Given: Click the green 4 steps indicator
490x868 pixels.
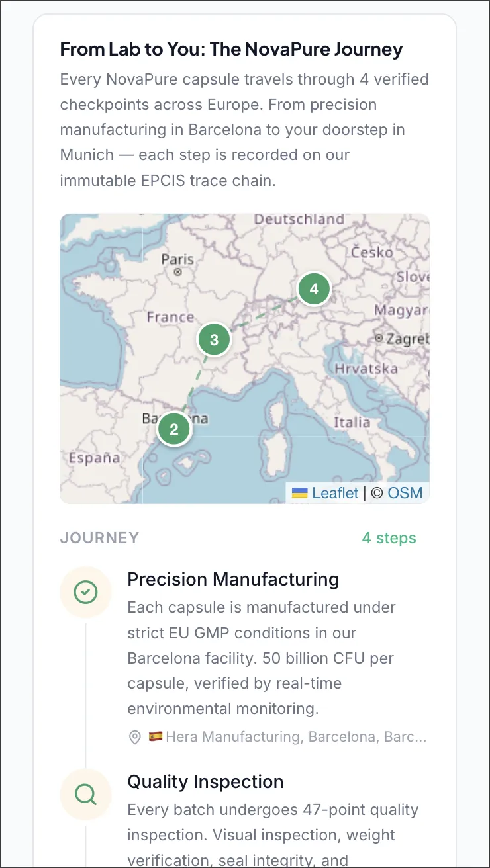Looking at the screenshot, I should [389, 538].
